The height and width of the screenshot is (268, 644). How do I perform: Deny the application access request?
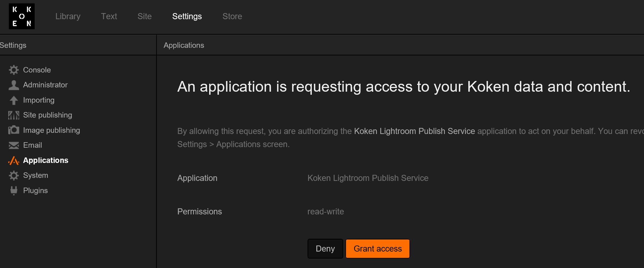point(325,249)
